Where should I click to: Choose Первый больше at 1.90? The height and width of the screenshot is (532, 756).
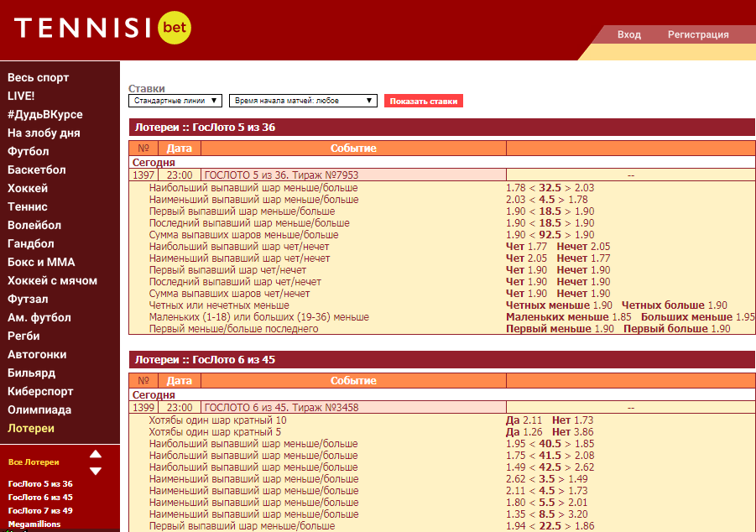[x=677, y=329]
